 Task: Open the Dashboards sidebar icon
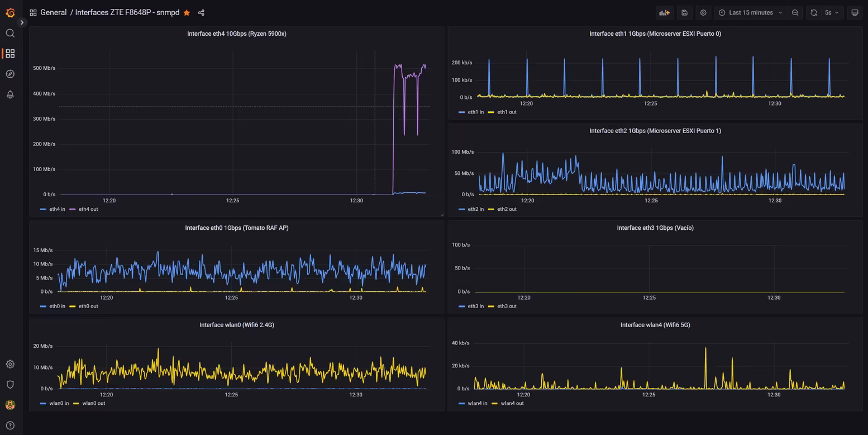click(10, 54)
